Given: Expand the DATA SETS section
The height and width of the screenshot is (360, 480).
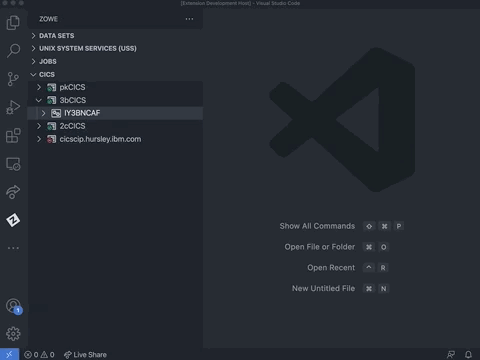Looking at the screenshot, I should [x=33, y=36].
